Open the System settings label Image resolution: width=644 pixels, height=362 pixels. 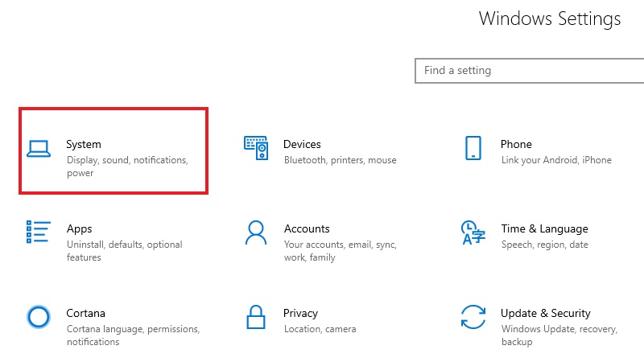84,145
